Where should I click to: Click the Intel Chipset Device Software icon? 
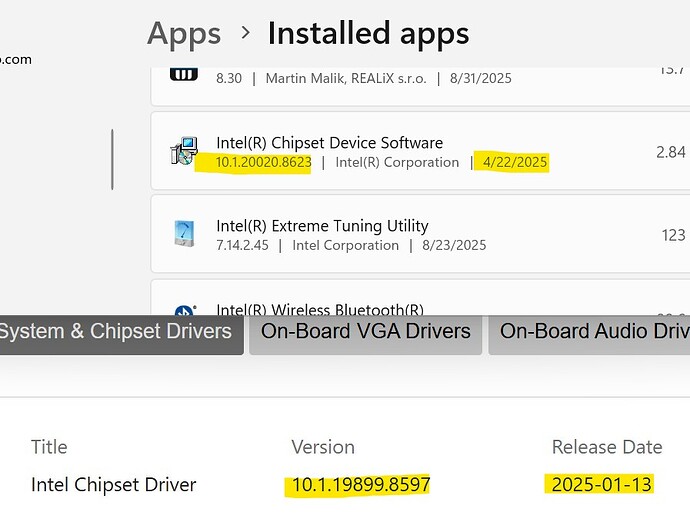click(183, 151)
